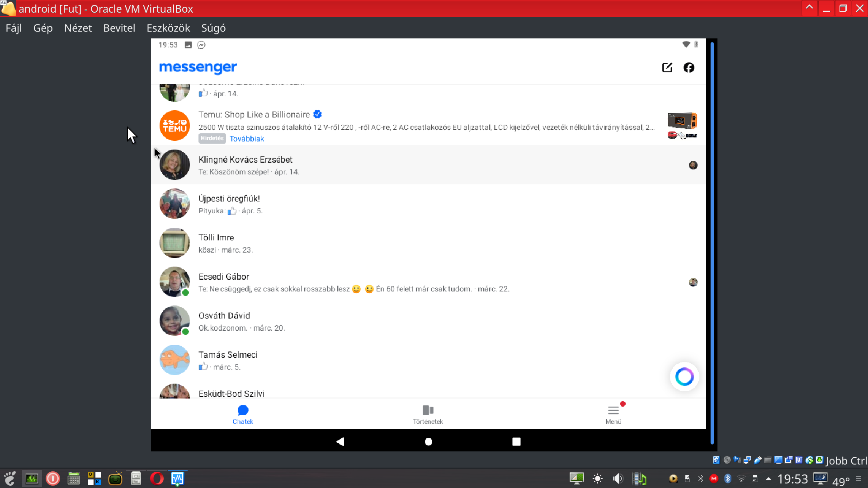The width and height of the screenshot is (868, 488).
Task: Tap seen-by mini avatar in Klingné row
Action: (693, 165)
